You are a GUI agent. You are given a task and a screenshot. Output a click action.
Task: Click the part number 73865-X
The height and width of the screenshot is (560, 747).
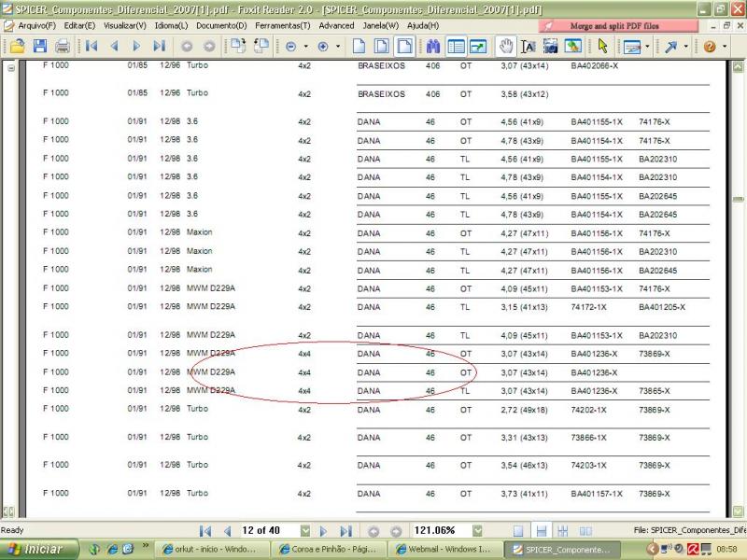pyautogui.click(x=655, y=391)
